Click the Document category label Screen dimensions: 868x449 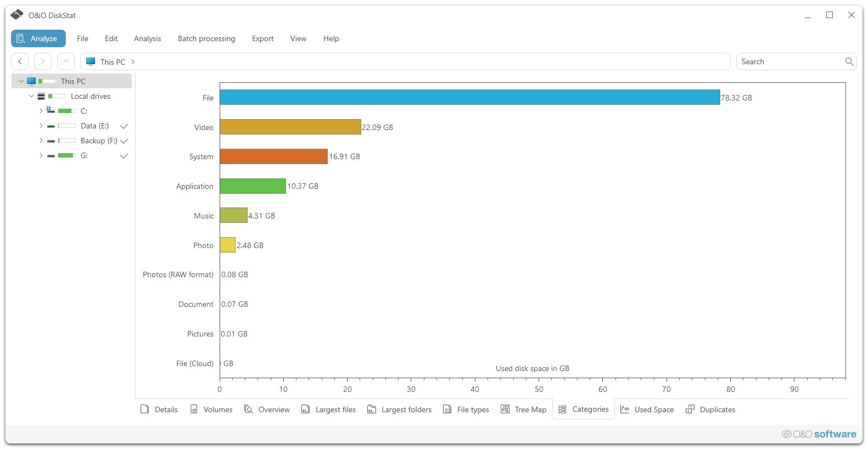pyautogui.click(x=196, y=304)
